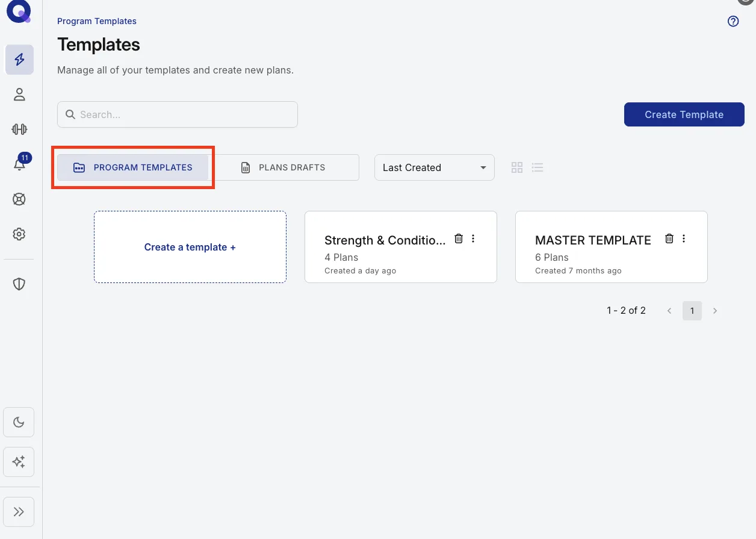Open three-dot menu on MASTER TEMPLATE card
756x539 pixels.
[684, 238]
